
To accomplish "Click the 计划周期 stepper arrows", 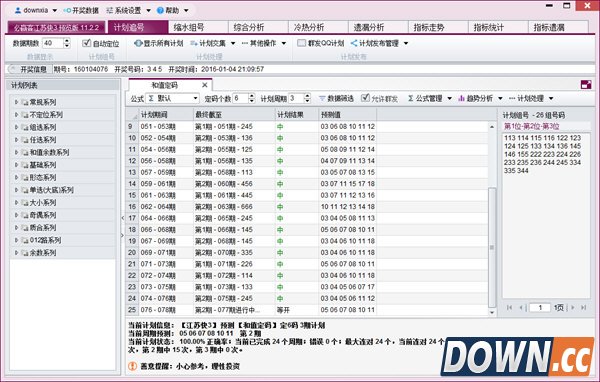I will [x=307, y=98].
